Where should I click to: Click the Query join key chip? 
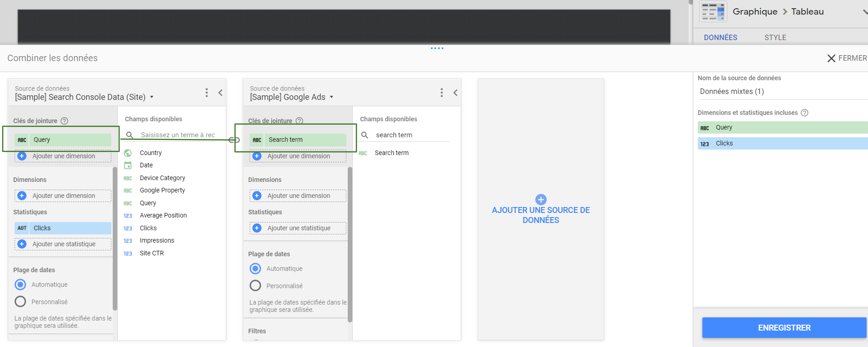click(63, 140)
